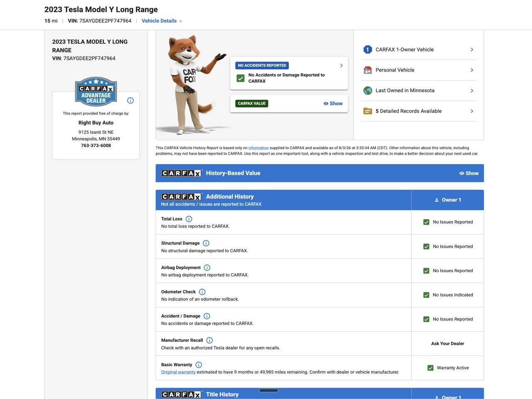532x399 pixels.
Task: Open the Accident / Damage info icon
Action: pyautogui.click(x=207, y=316)
